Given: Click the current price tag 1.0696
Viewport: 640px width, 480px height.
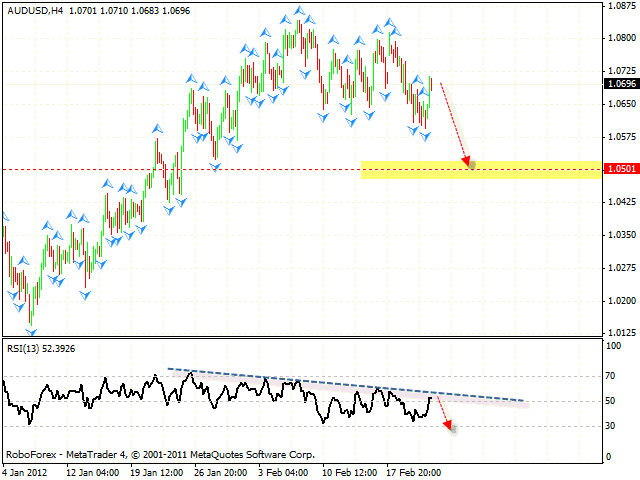Looking at the screenshot, I should 620,84.
